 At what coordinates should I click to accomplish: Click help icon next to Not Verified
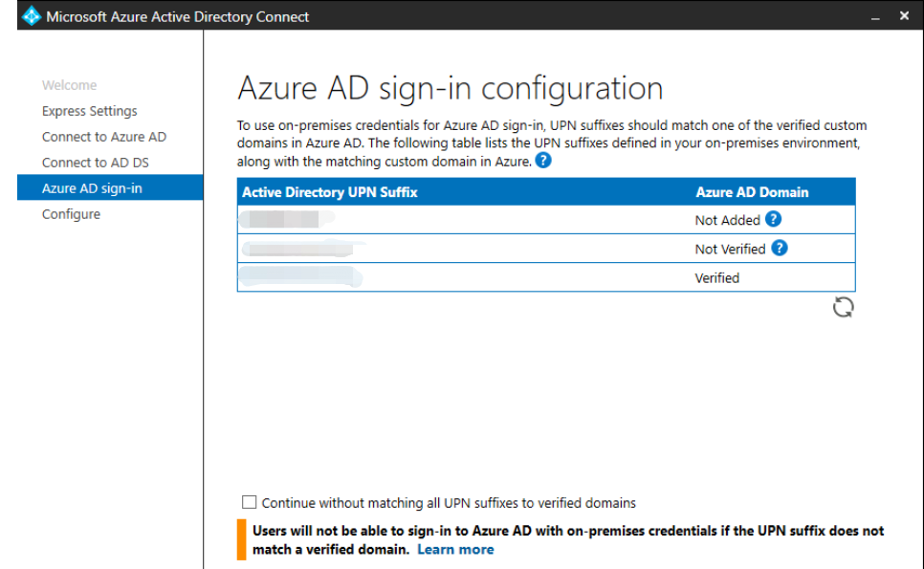[x=780, y=248]
